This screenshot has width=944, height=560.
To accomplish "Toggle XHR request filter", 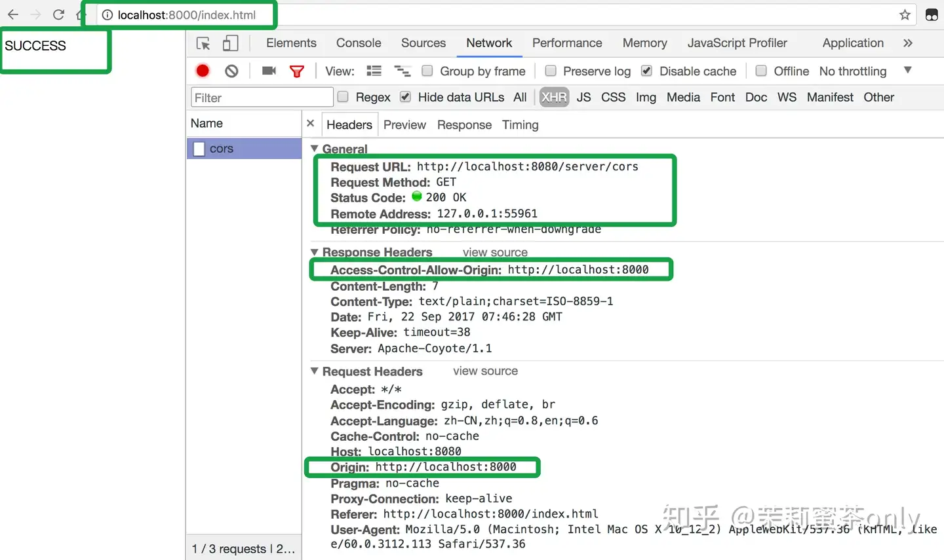I will pyautogui.click(x=554, y=98).
